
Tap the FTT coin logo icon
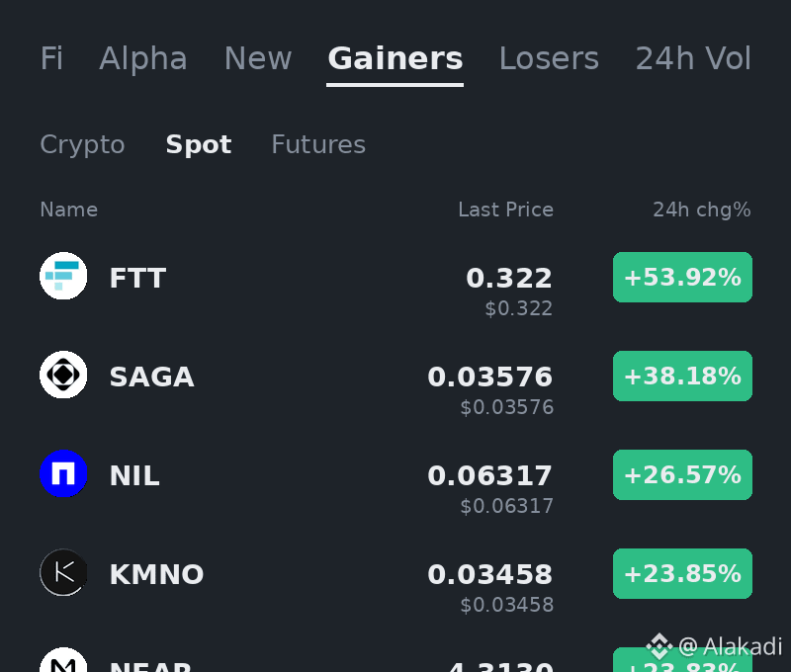coord(63,276)
